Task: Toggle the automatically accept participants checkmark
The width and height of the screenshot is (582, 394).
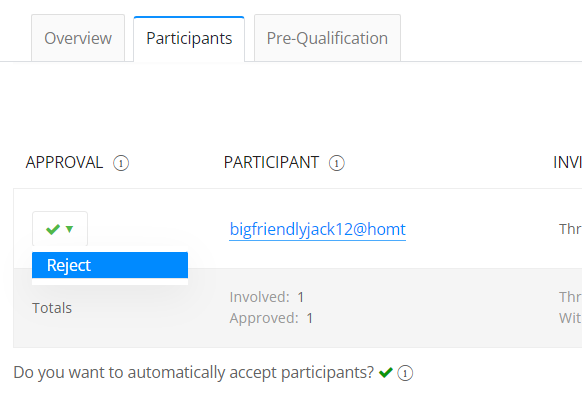Action: click(386, 372)
